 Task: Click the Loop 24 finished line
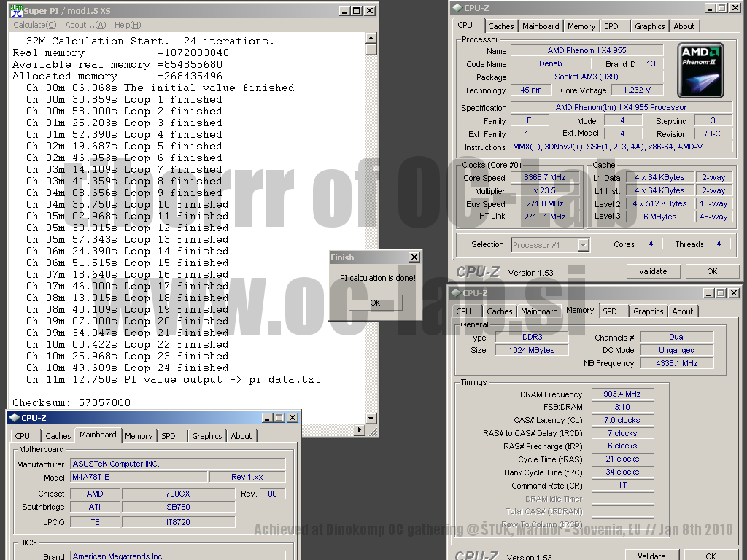tap(128, 368)
